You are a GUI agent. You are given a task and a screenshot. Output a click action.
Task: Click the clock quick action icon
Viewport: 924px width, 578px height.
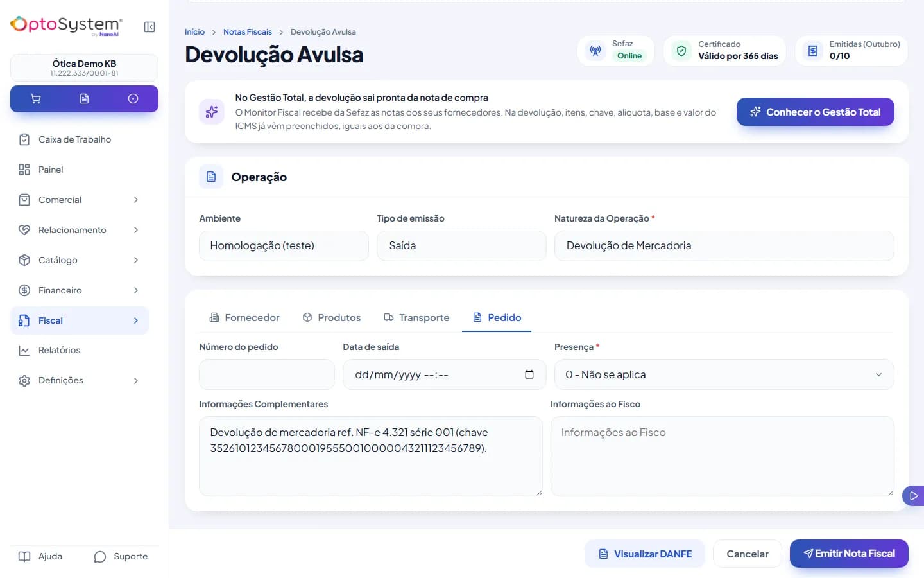[133, 99]
